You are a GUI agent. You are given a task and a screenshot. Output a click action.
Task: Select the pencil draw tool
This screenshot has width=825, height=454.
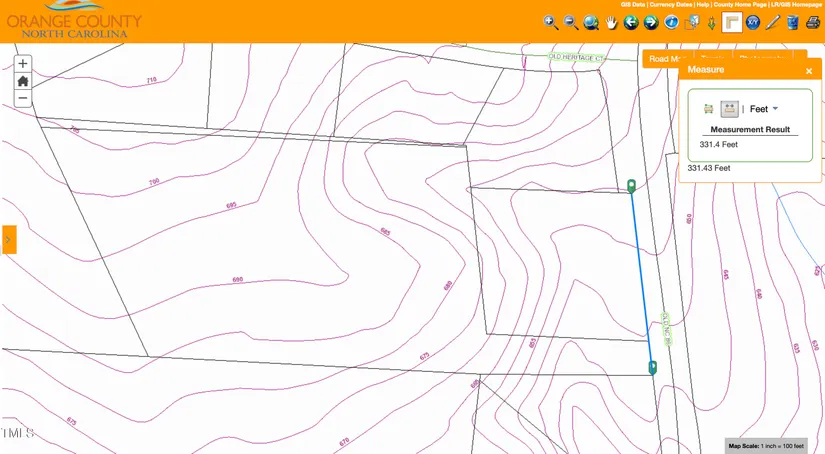click(772, 22)
